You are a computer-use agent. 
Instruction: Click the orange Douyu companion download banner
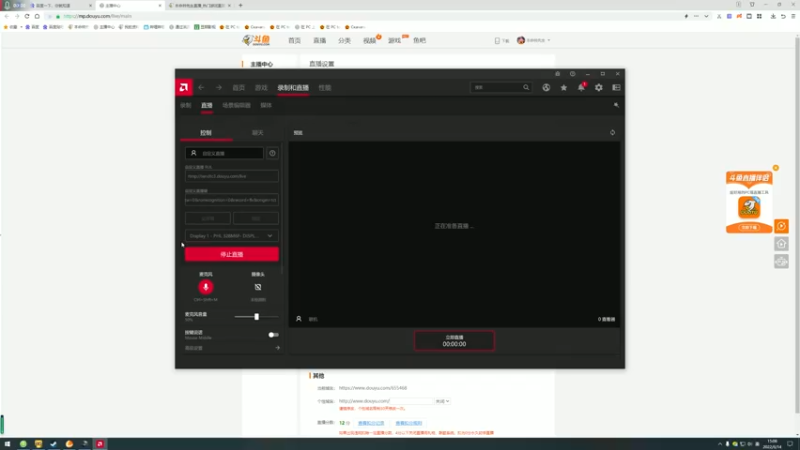tap(749, 203)
